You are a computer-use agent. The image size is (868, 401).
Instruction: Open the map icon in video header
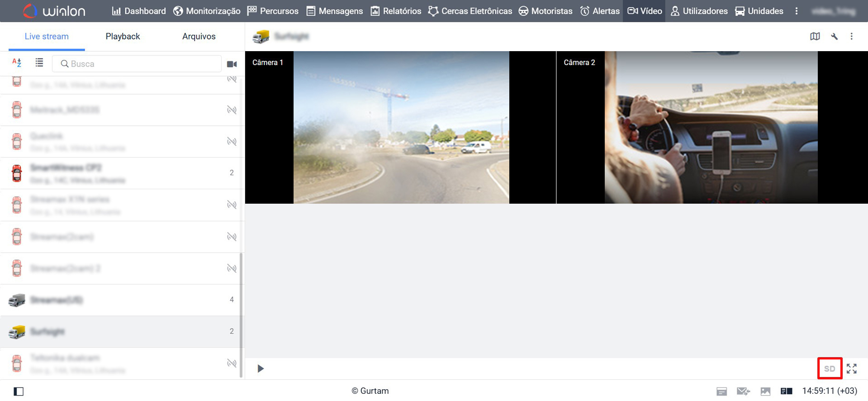(x=815, y=37)
